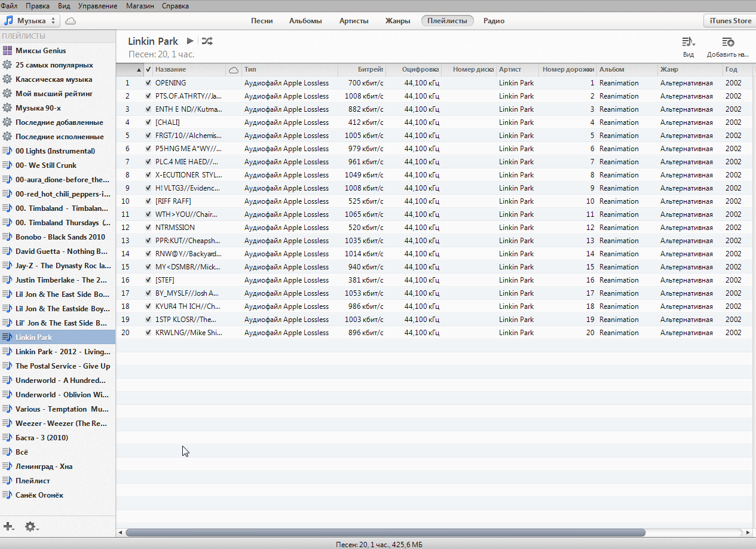Open the Jay-Z Dynasty playlist
756x549 pixels.
57,266
